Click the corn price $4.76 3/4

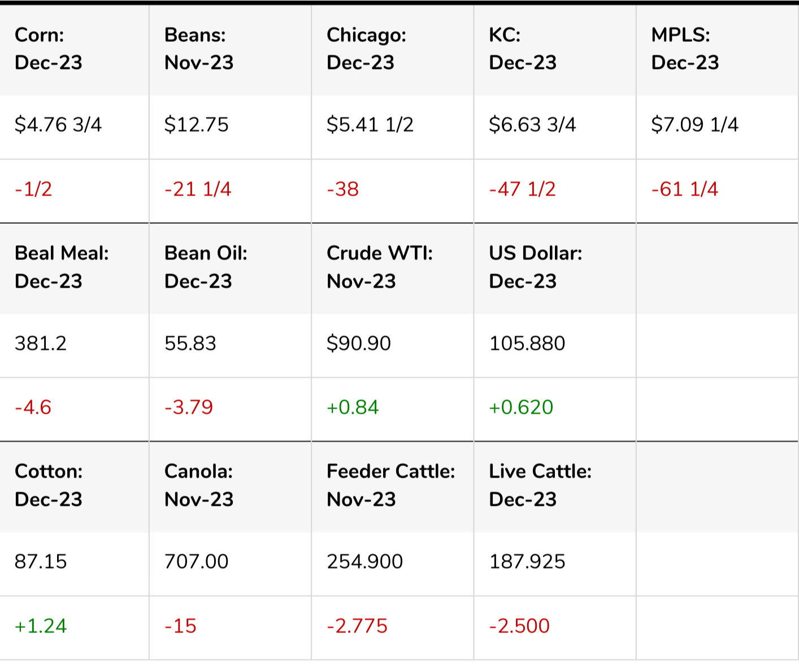tap(58, 125)
